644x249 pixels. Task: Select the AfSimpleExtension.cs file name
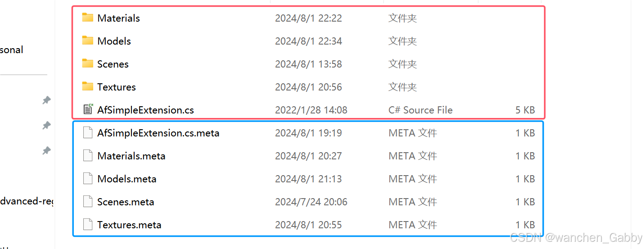click(x=145, y=110)
